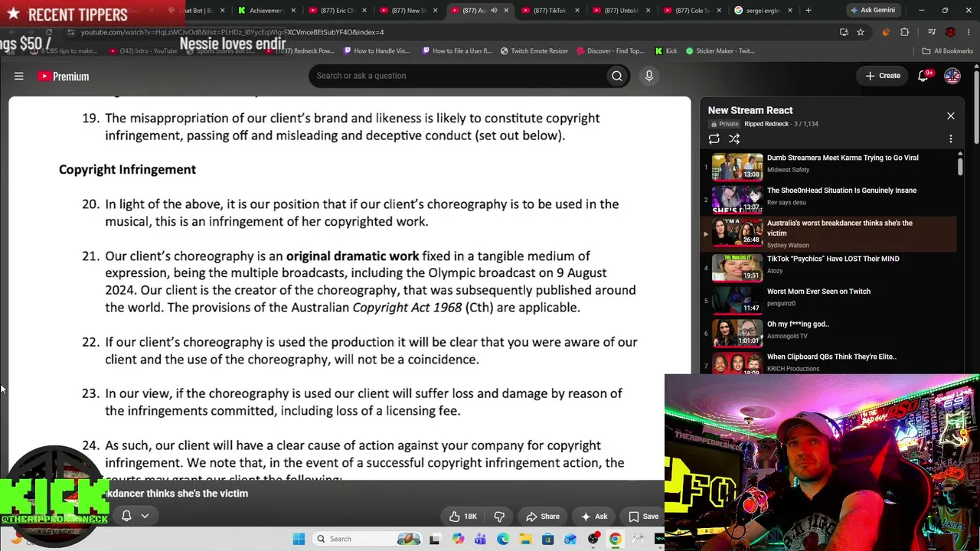980x551 pixels.
Task: Open 'The Shoe0nHead Situation Is Genuinely Insane'
Action: (841, 191)
